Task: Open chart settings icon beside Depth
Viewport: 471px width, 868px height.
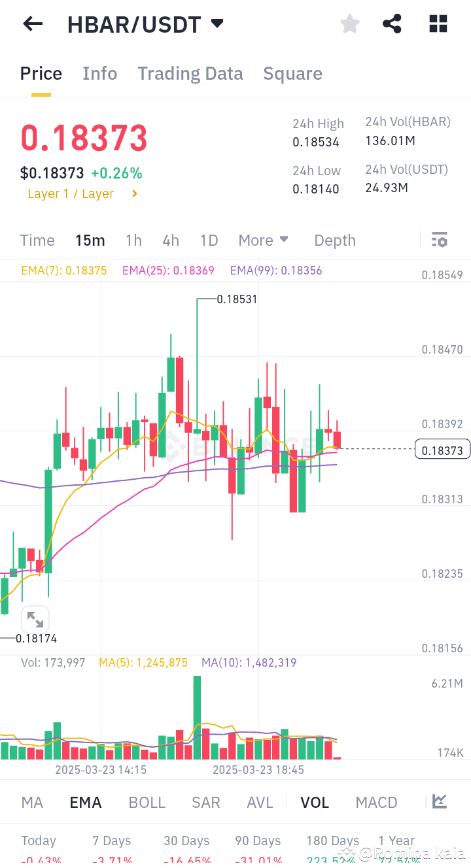Action: click(x=439, y=240)
